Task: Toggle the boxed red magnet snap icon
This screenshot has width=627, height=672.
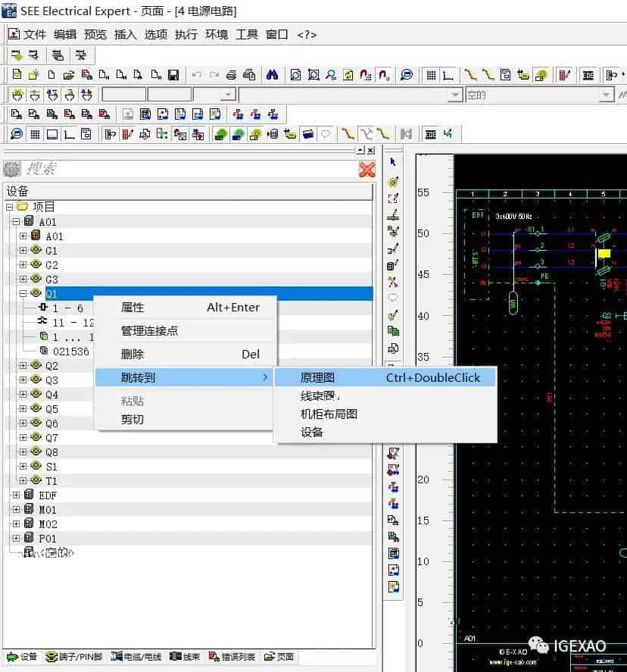Action: point(383,75)
